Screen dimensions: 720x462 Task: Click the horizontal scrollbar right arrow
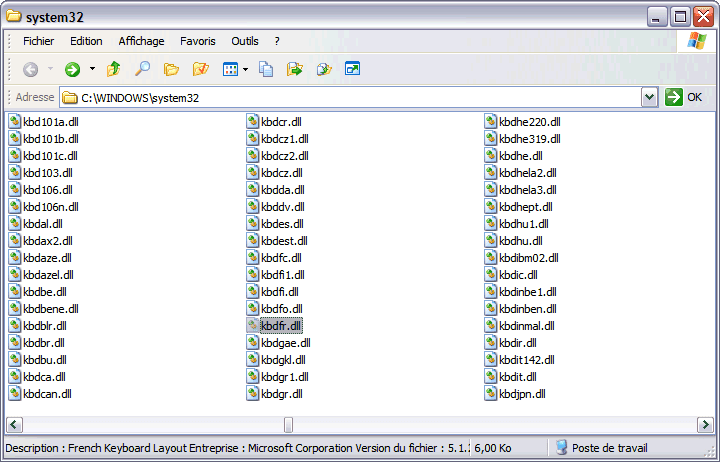click(705, 424)
